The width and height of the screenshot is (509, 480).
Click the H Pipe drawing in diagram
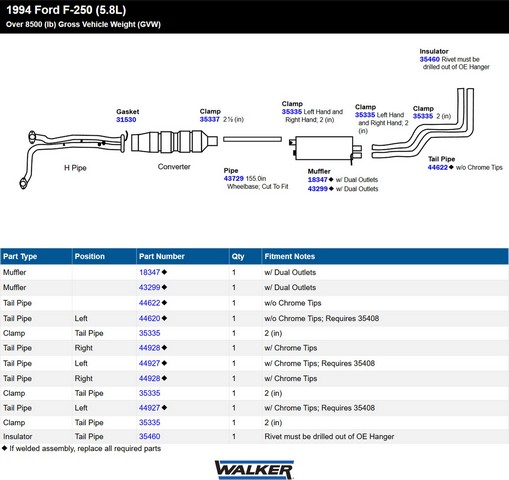[x=73, y=159]
